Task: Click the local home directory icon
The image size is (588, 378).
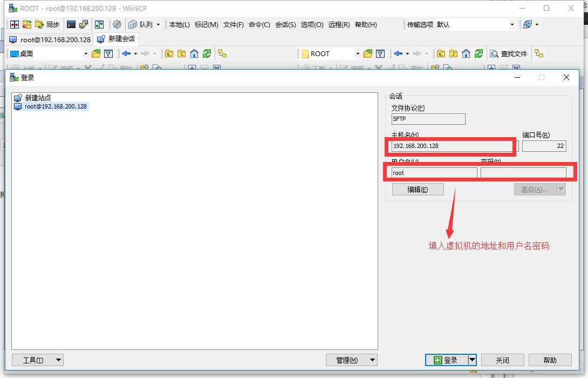Action: coord(194,53)
